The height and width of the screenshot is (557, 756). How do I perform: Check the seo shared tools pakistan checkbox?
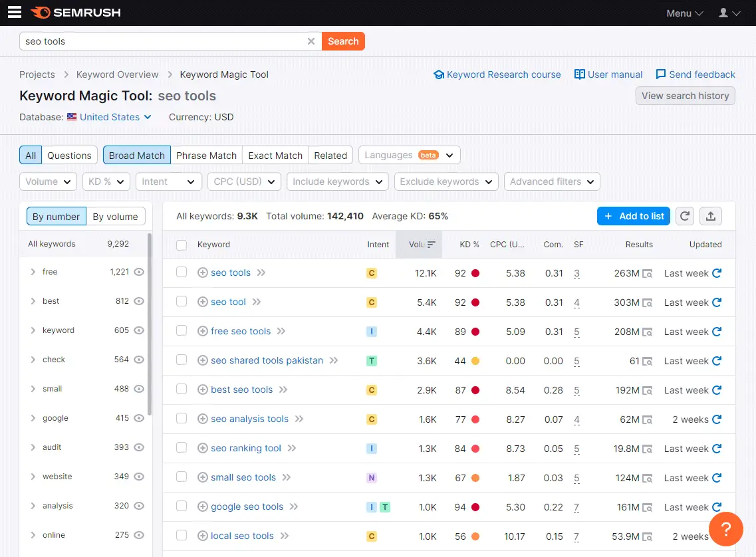(x=182, y=360)
